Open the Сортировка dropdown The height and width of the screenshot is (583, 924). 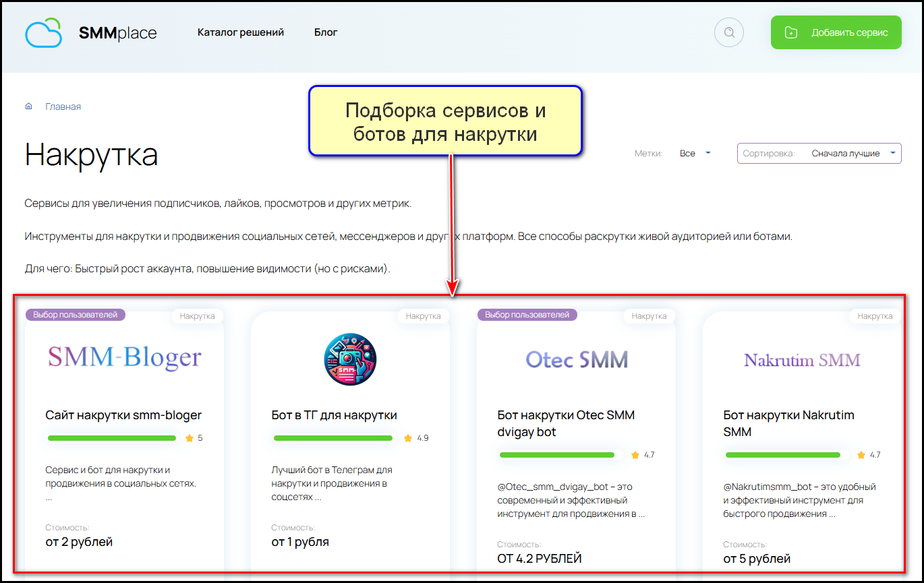click(x=819, y=154)
